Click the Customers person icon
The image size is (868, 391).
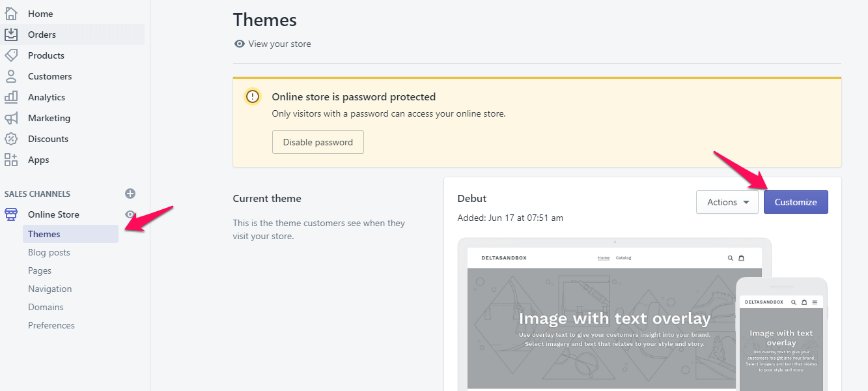click(11, 76)
